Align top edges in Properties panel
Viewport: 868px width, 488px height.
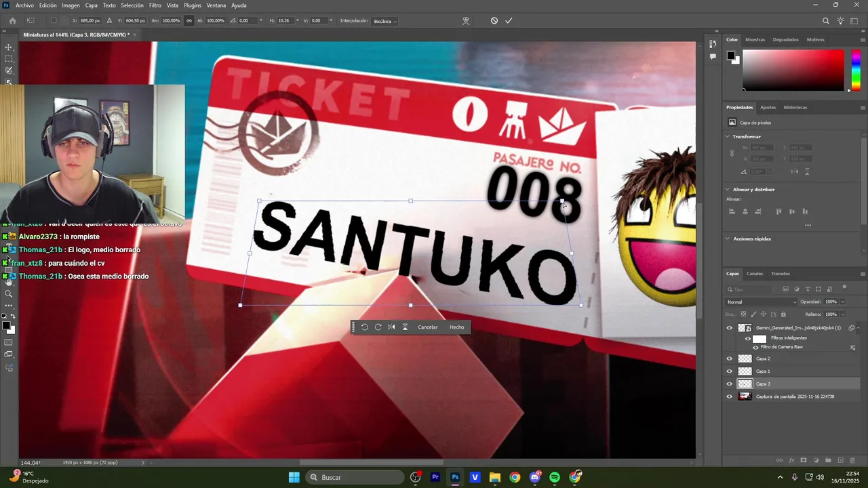(x=778, y=211)
